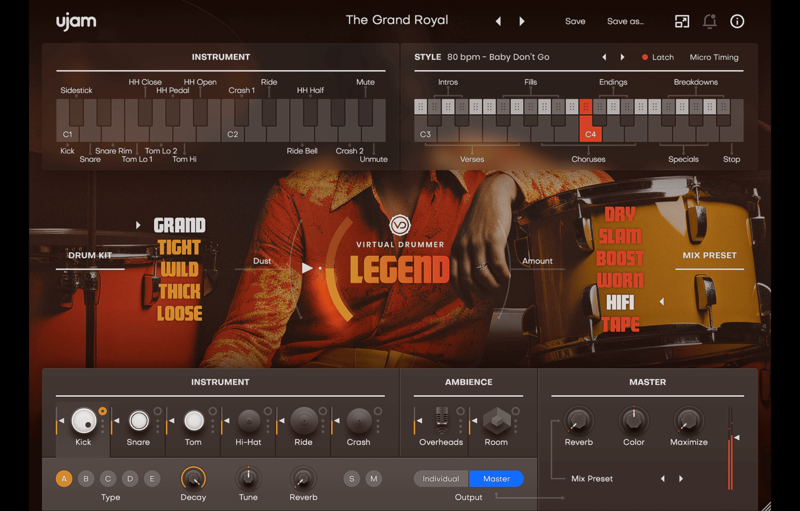Viewport: 800px width, 511px height.
Task: Toggle the Snare channel power indicator
Action: pos(158,411)
